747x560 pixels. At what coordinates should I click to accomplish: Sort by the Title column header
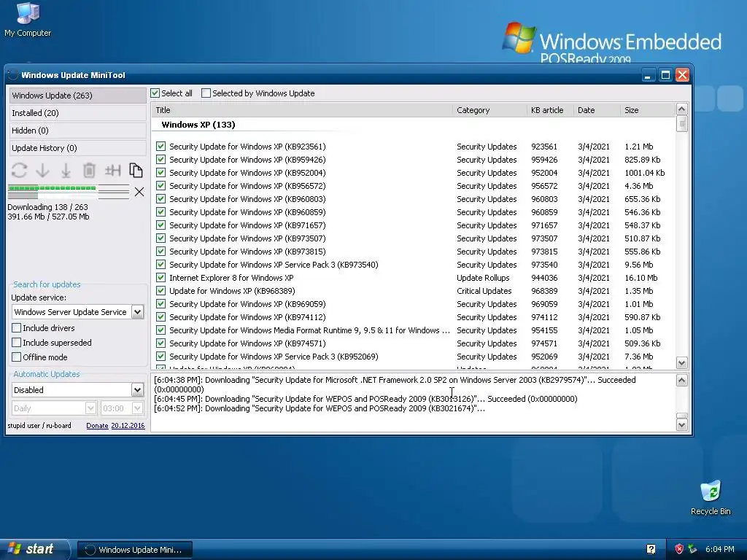click(x=302, y=110)
